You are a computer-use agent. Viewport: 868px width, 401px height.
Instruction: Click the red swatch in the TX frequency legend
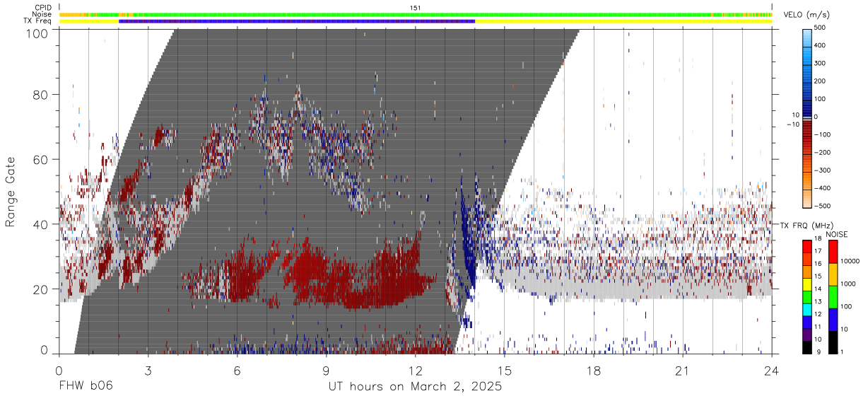pos(807,247)
